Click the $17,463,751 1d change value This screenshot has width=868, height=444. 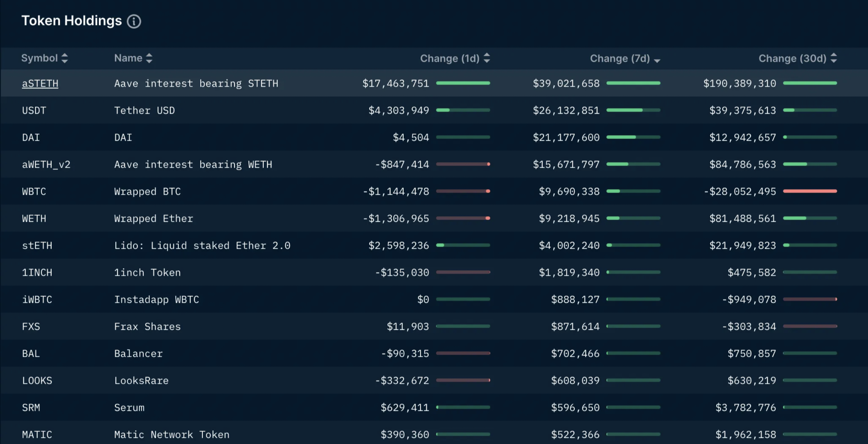[x=396, y=83]
